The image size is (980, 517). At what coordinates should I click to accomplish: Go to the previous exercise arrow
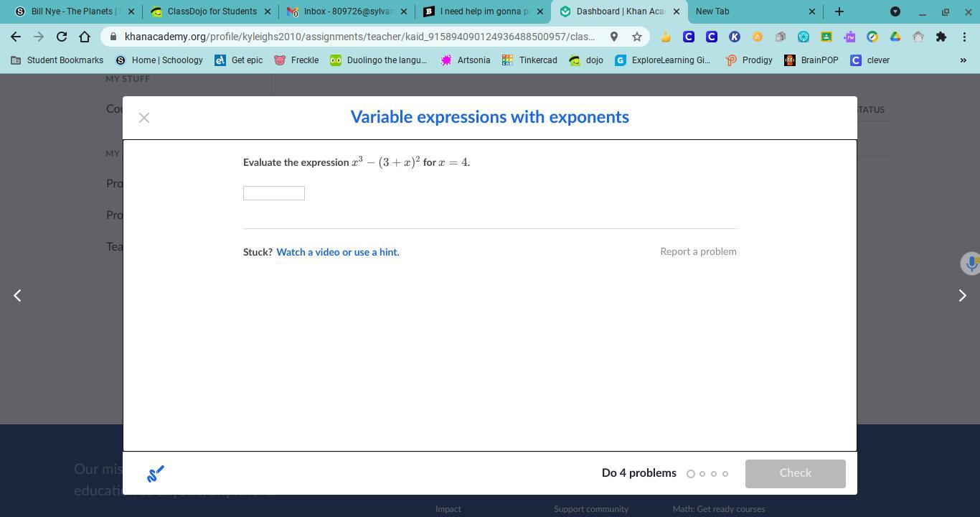17,295
